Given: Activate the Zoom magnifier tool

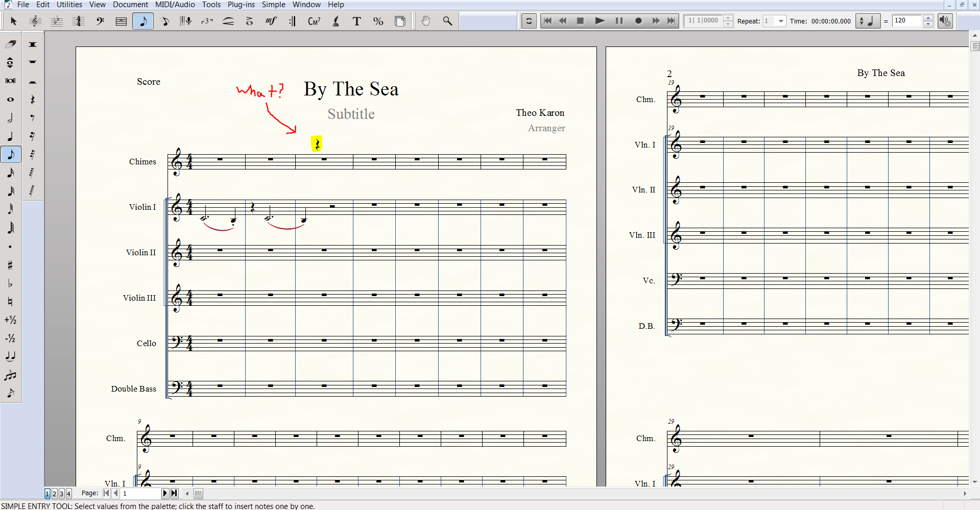Looking at the screenshot, I should [x=447, y=21].
